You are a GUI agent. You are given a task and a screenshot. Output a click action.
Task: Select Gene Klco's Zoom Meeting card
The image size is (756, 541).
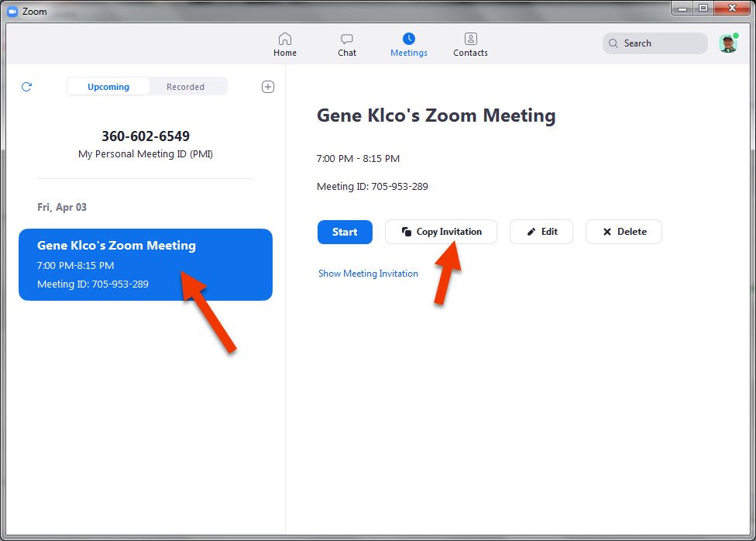pyautogui.click(x=146, y=264)
